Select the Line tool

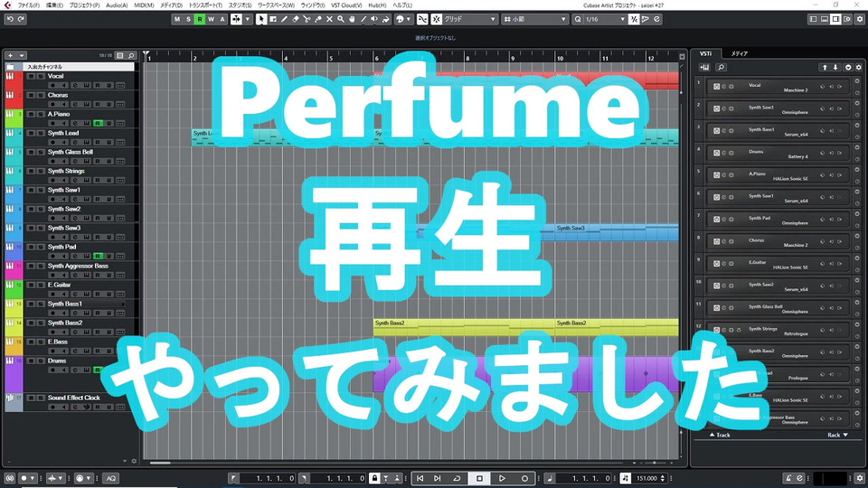coord(363,19)
